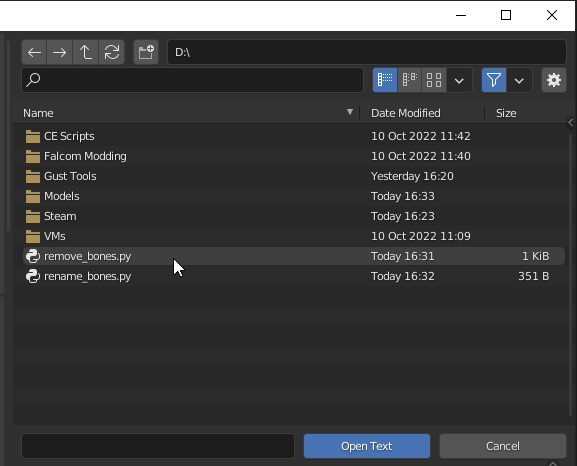Click the date Today 16:31

tap(403, 256)
